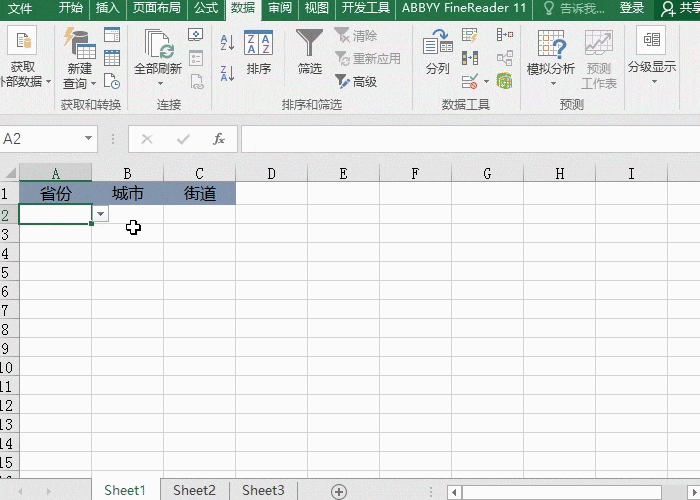700x500 pixels.
Task: Add a new sheet with the plus icon
Action: (339, 491)
